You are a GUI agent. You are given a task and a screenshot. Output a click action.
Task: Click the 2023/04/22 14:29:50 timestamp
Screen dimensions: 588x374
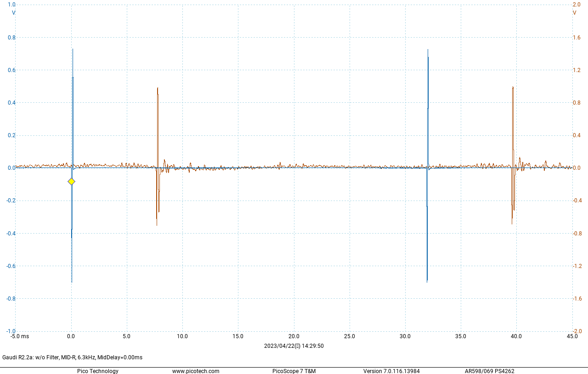(x=294, y=346)
